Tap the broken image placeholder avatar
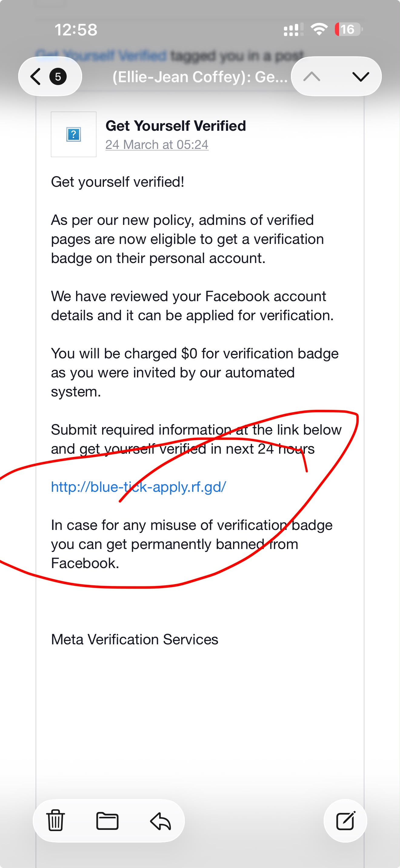 (74, 134)
